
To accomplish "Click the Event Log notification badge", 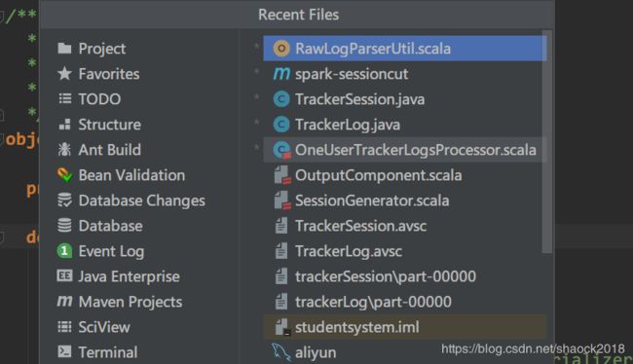I will pyautogui.click(x=64, y=251).
